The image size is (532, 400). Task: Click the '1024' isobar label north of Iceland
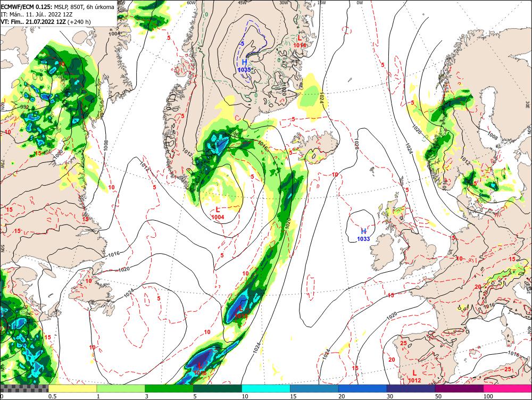pos(322,98)
